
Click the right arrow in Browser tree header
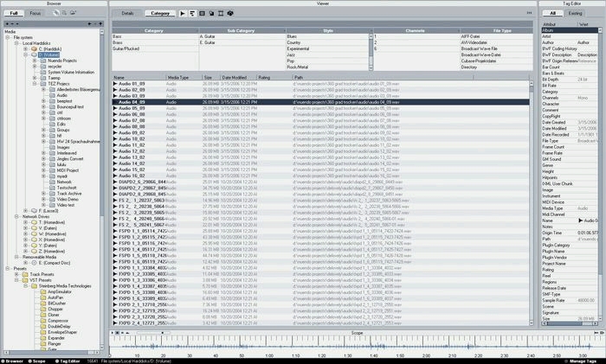click(x=90, y=24)
